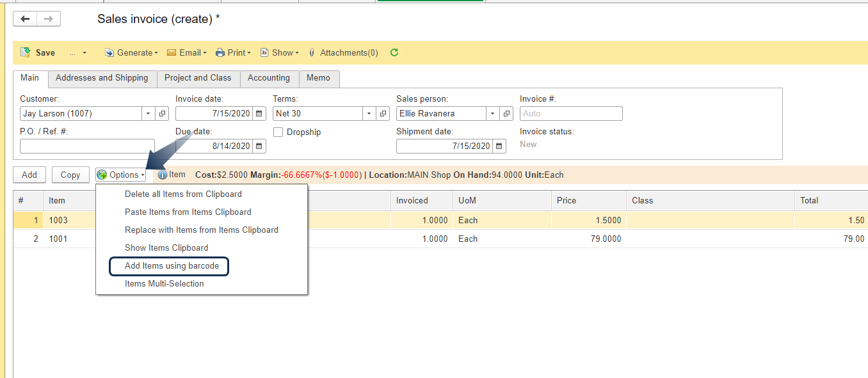
Task: Click the back navigation arrow
Action: [26, 19]
